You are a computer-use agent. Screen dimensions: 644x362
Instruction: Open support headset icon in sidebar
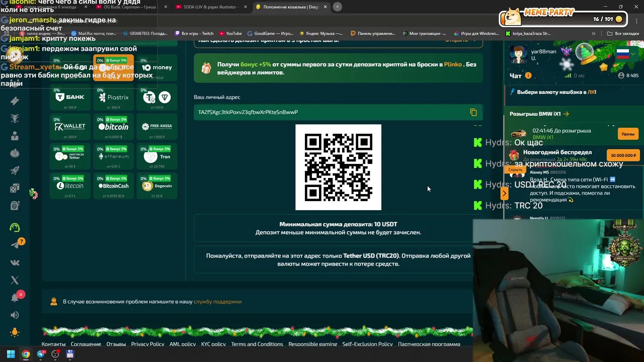click(x=15, y=227)
